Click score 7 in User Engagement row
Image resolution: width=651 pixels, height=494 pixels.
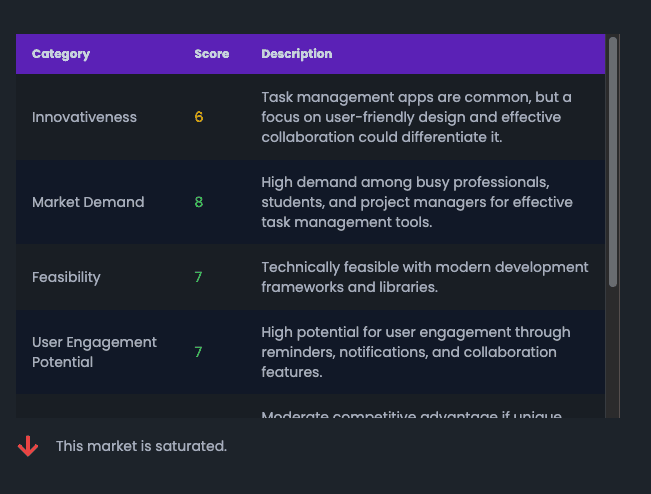[199, 352]
